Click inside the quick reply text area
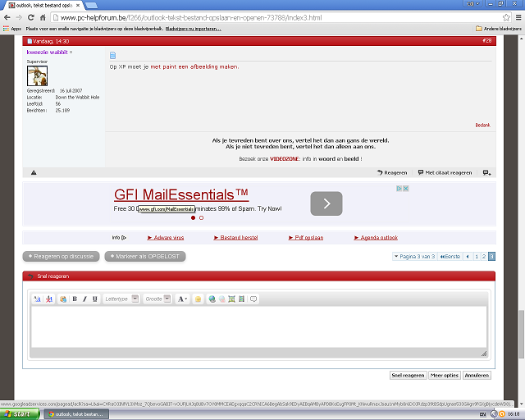The width and height of the screenshot is (525, 420). [x=258, y=328]
